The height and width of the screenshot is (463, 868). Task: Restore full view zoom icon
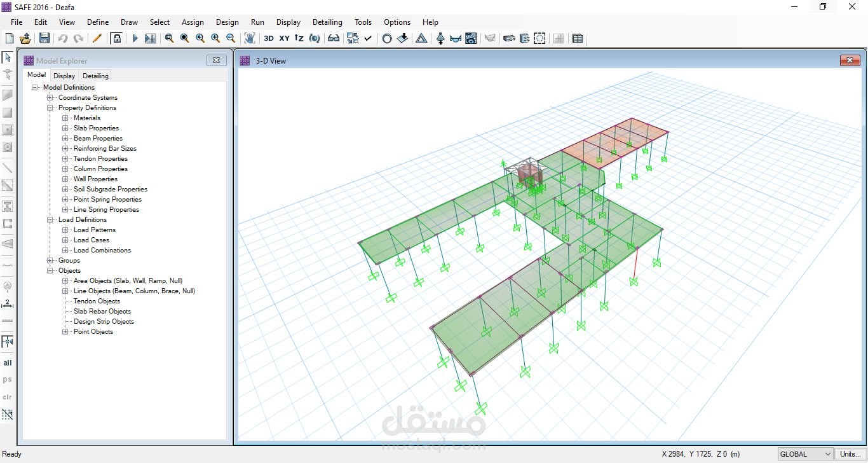pyautogui.click(x=184, y=38)
